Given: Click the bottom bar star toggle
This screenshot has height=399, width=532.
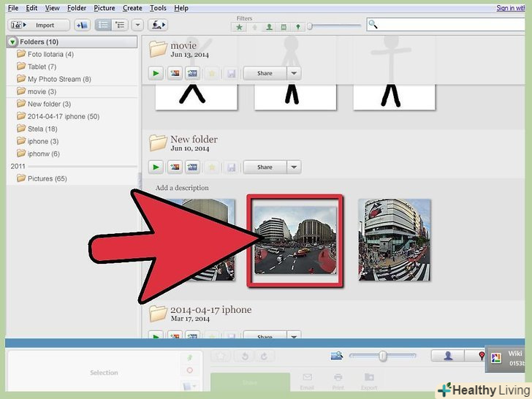Looking at the screenshot, I should 221,357.
